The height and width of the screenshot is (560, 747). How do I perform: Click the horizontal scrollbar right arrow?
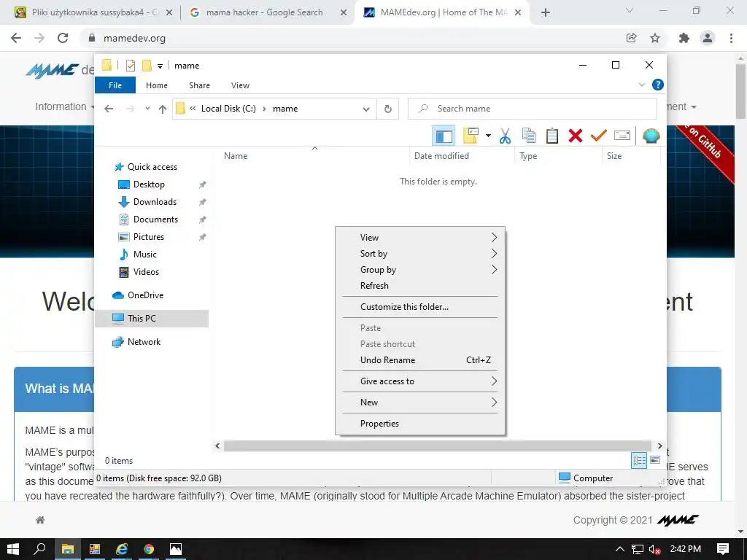pyautogui.click(x=659, y=446)
